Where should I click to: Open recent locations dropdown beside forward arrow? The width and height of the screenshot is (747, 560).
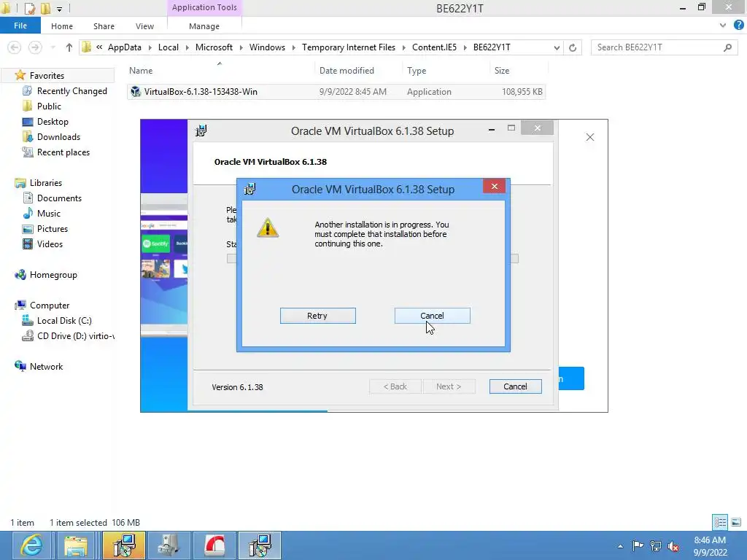53,47
